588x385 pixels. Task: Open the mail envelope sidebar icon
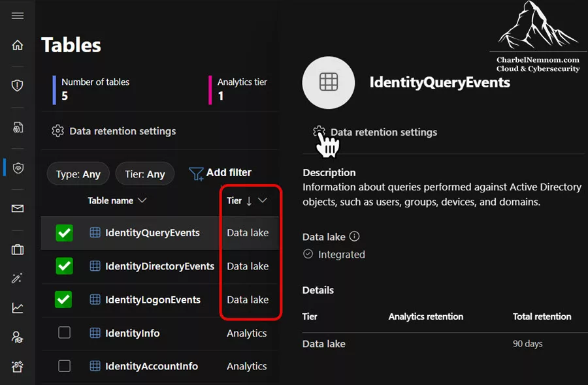click(x=18, y=209)
